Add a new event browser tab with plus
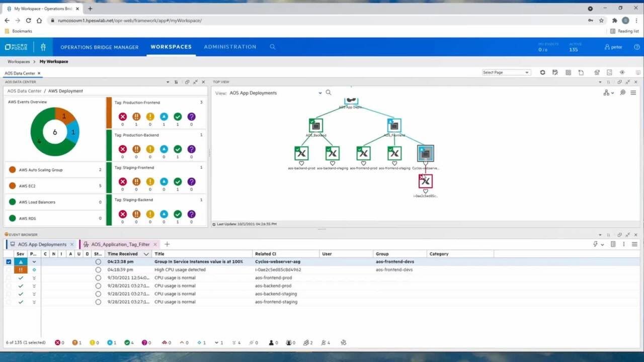This screenshot has height=362, width=644. [167, 244]
